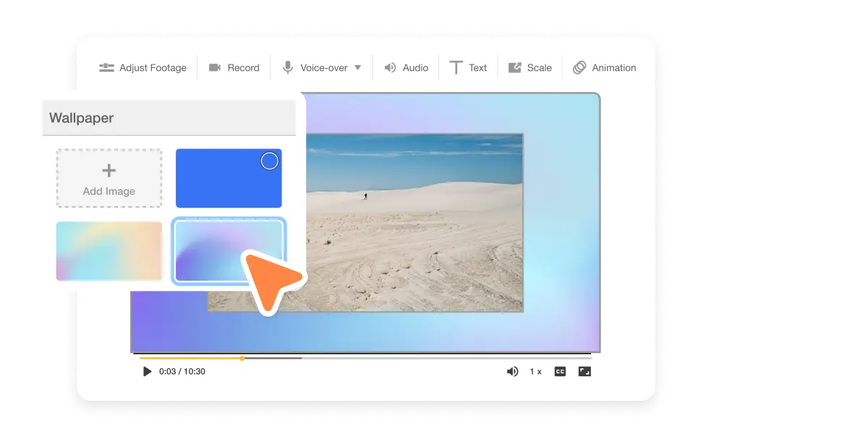Screen dimensions: 868x437
Task: Expand the Voice-over dropdown arrow
Action: (359, 67)
